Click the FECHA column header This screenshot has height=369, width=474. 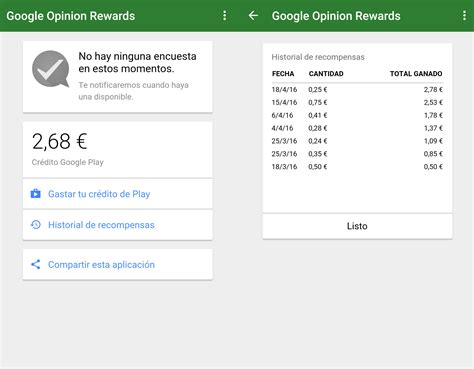click(283, 74)
